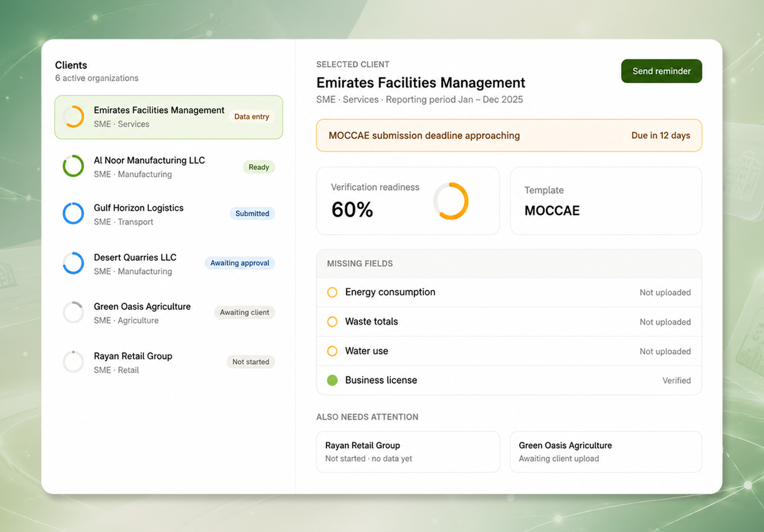Click the progress ring for Desert Quarries LLC
The height and width of the screenshot is (532, 764).
pyautogui.click(x=74, y=263)
